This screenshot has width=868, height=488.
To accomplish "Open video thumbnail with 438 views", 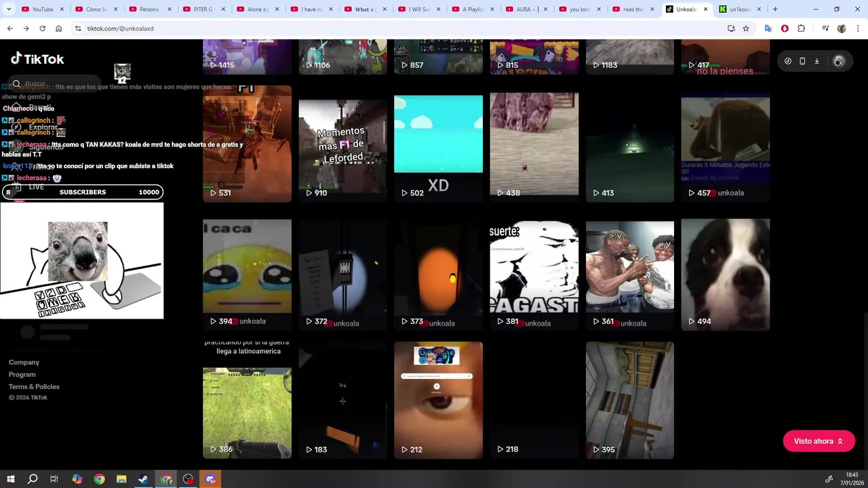I will tap(534, 143).
